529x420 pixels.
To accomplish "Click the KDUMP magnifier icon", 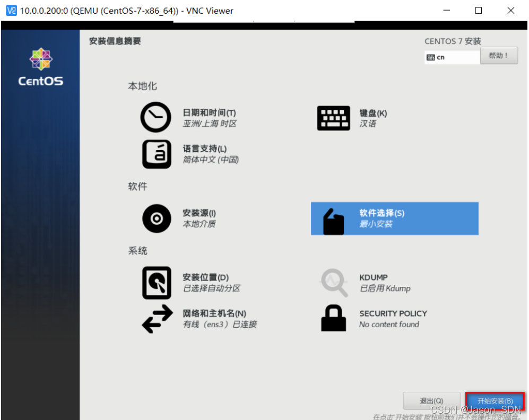I will (334, 283).
